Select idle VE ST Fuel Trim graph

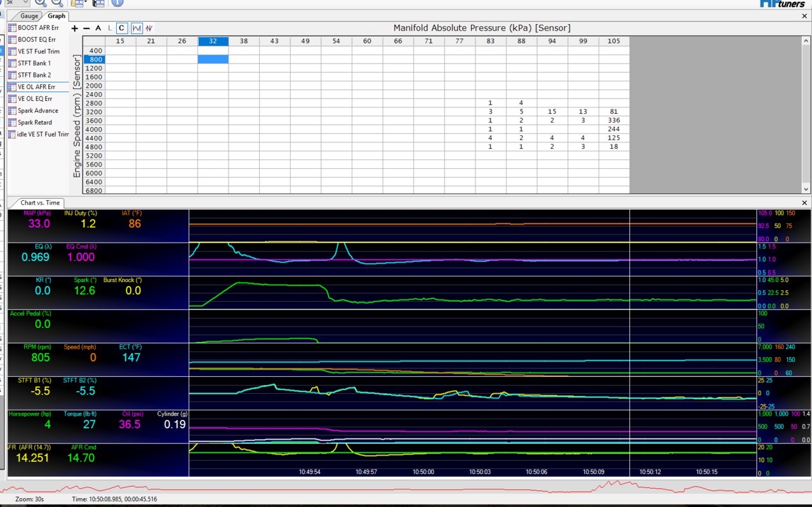pos(38,134)
